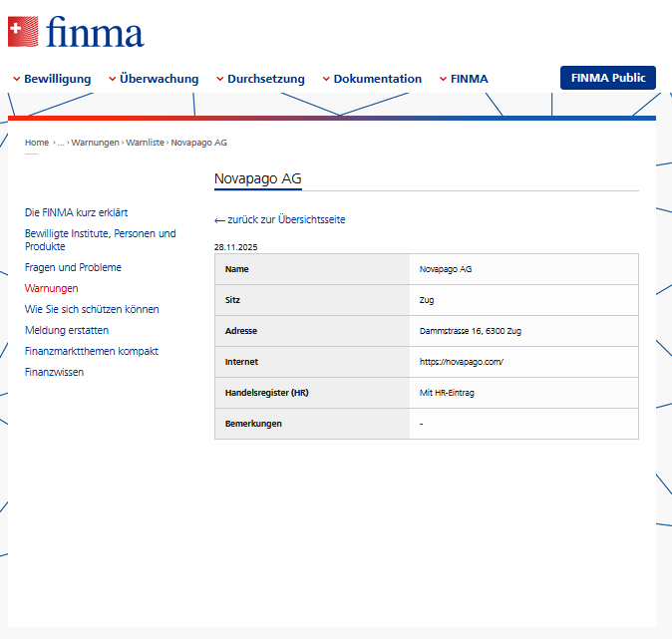Open Wie Sie sich schützen können

pos(92,309)
